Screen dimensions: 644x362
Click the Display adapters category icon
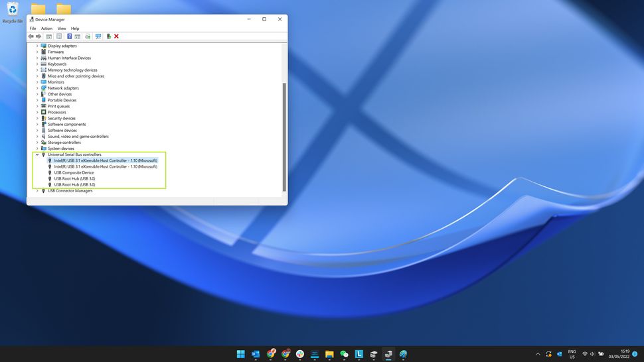tap(44, 46)
